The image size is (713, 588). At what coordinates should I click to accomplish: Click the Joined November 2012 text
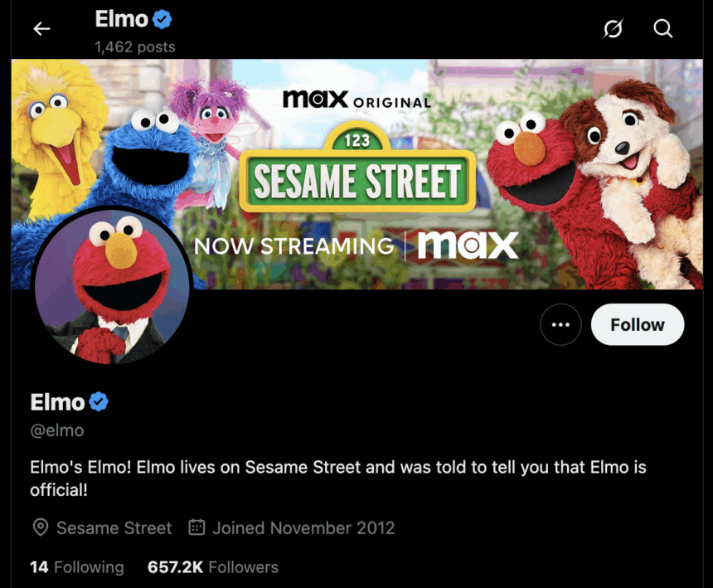(x=303, y=528)
